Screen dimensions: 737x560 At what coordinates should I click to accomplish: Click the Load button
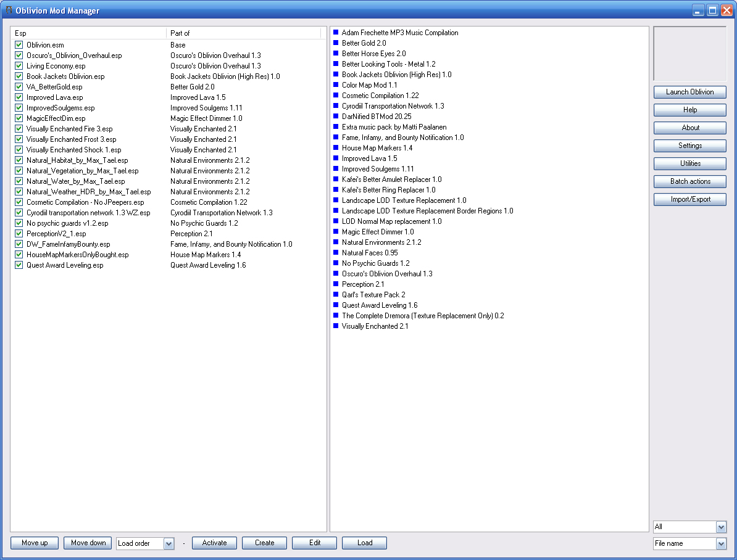(365, 543)
